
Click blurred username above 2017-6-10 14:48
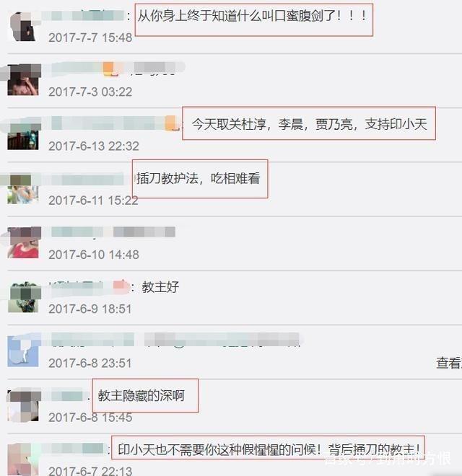click(113, 232)
